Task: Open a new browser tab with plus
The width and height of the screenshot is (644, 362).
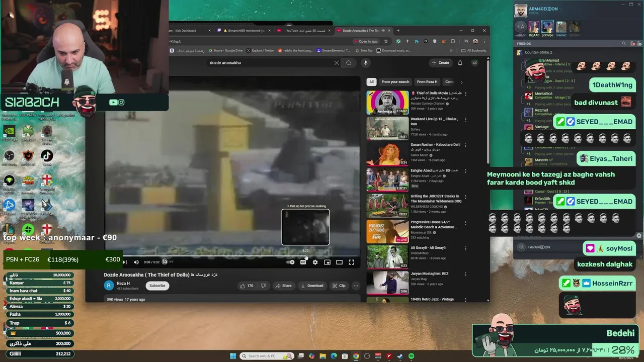Action: [x=398, y=31]
